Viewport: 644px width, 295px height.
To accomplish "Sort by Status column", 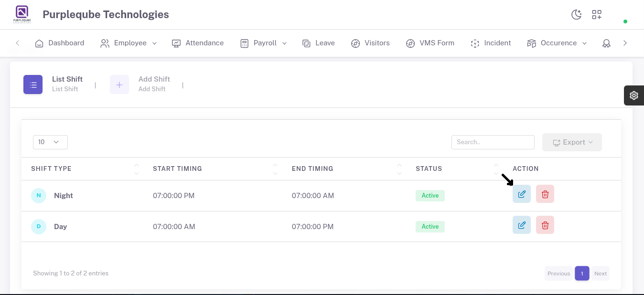I will [454, 169].
